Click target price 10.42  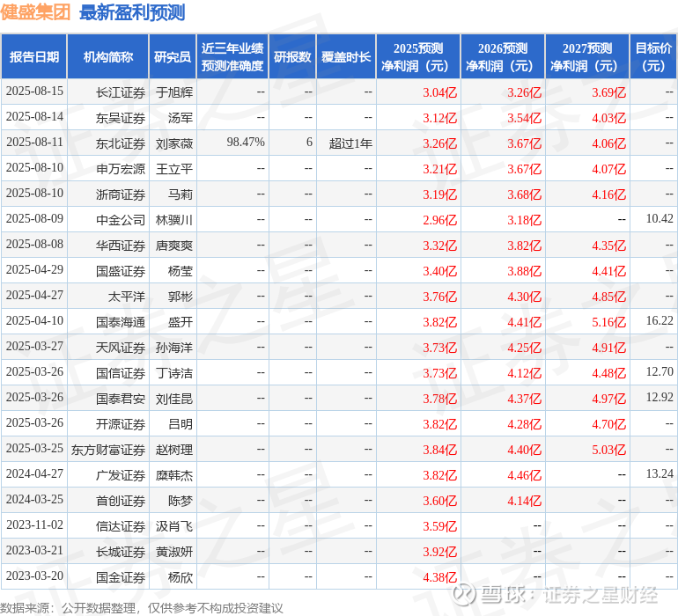tap(660, 219)
